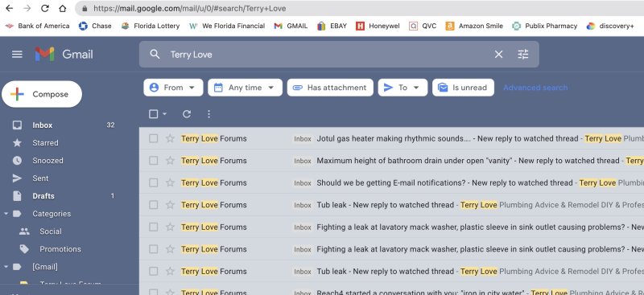Tick the select-all checkbox in toolbar
Image resolution: width=644 pixels, height=295 pixels.
tap(153, 114)
